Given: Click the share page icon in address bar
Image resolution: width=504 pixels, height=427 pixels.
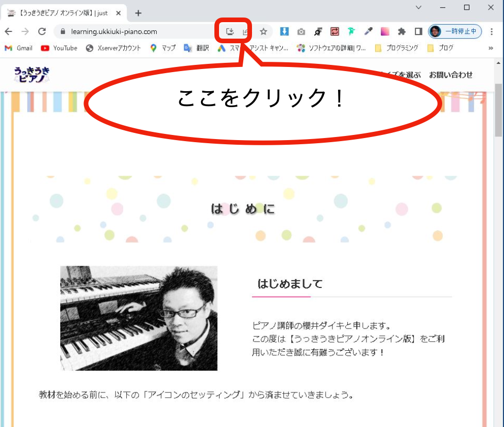Looking at the screenshot, I should click(246, 31).
